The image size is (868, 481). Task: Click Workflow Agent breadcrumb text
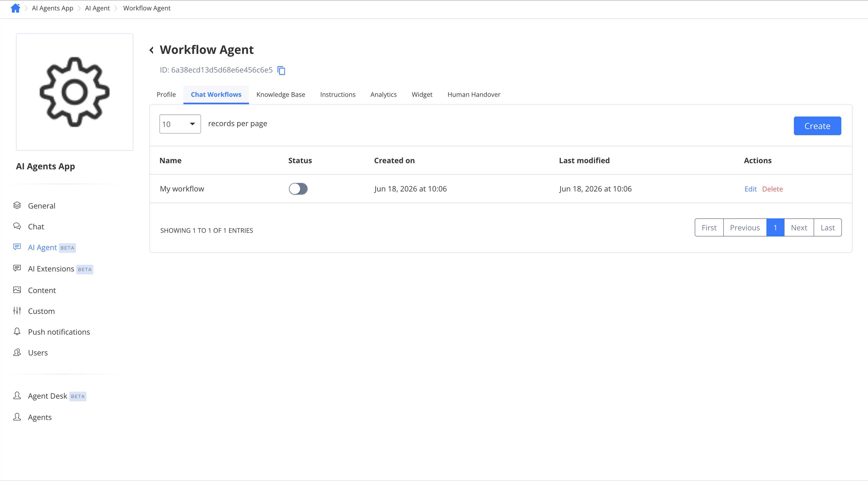[x=147, y=8]
